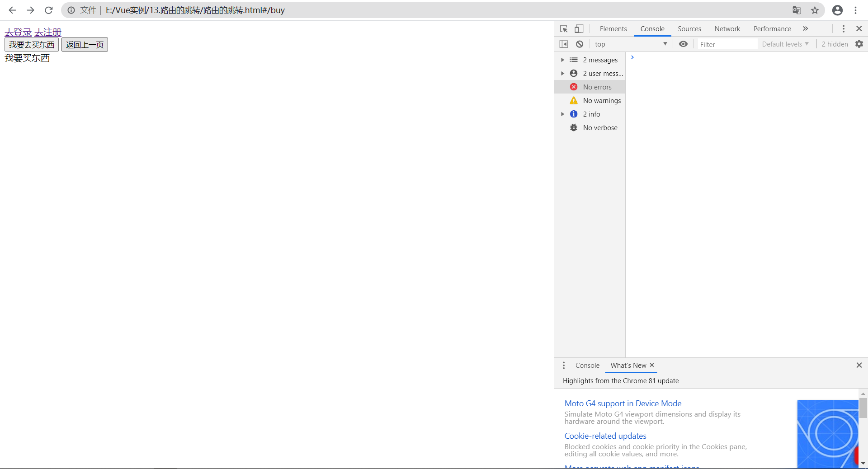The height and width of the screenshot is (469, 868).
Task: Open the Chrome three-dot menu
Action: click(855, 10)
